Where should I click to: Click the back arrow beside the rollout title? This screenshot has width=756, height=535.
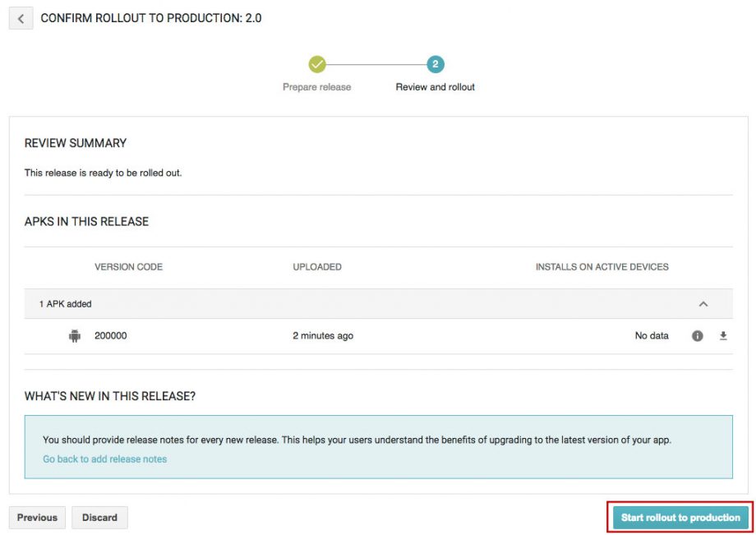coord(21,18)
